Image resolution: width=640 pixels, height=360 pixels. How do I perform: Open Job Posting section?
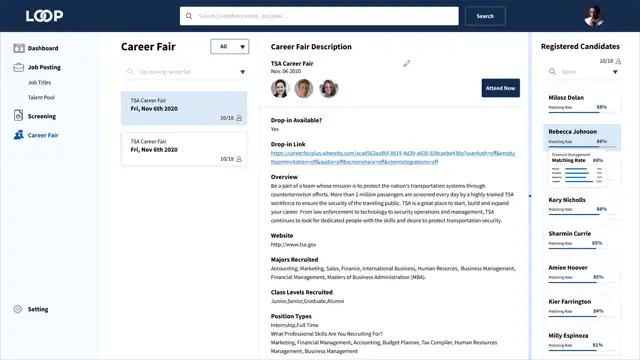(x=44, y=67)
